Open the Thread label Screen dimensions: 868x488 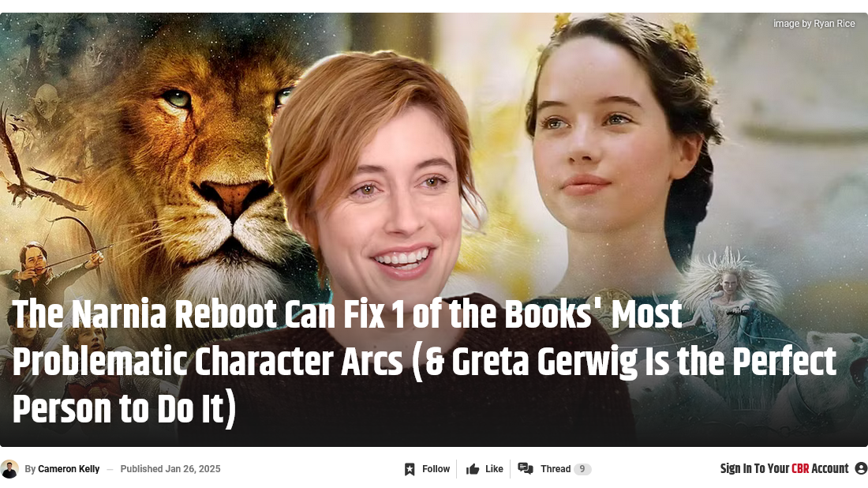click(x=556, y=469)
